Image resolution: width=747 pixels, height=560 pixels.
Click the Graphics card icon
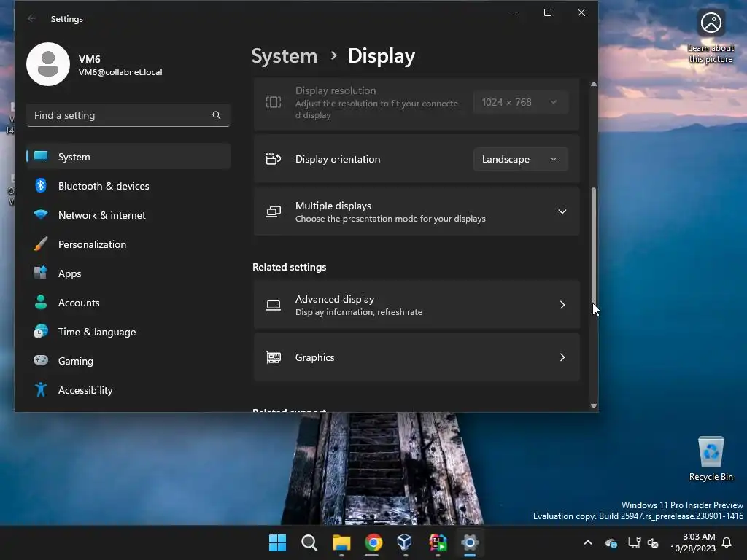[x=274, y=357]
